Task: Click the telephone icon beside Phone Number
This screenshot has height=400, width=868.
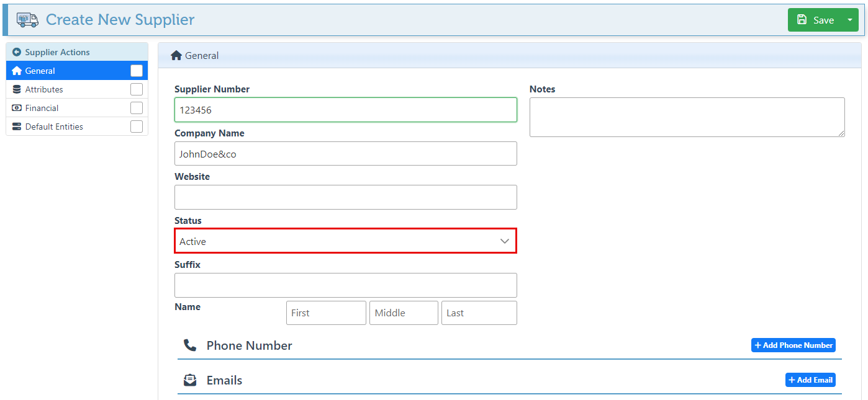Action: pyautogui.click(x=190, y=345)
